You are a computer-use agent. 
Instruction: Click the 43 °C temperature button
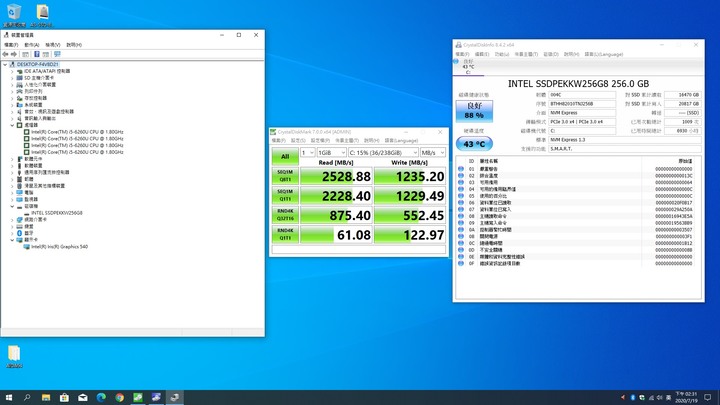point(474,144)
